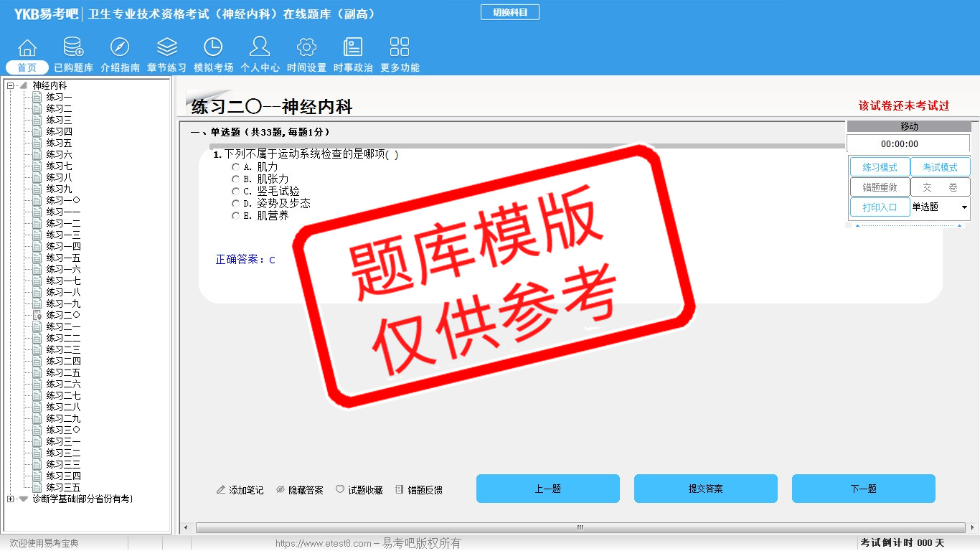The height and width of the screenshot is (551, 980).
Task: Open 练习一五 in the tree
Action: 64,258
